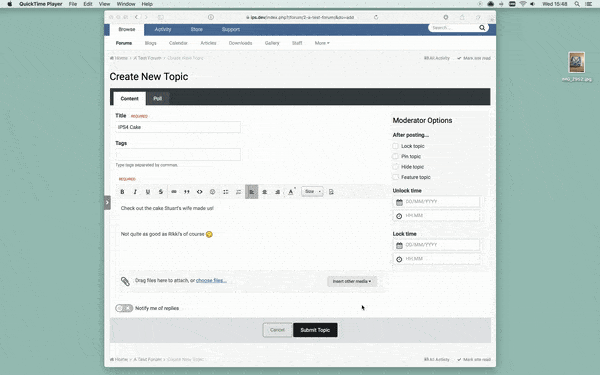Check the Pin topic option
Screen dimensions: 600x375
point(396,156)
